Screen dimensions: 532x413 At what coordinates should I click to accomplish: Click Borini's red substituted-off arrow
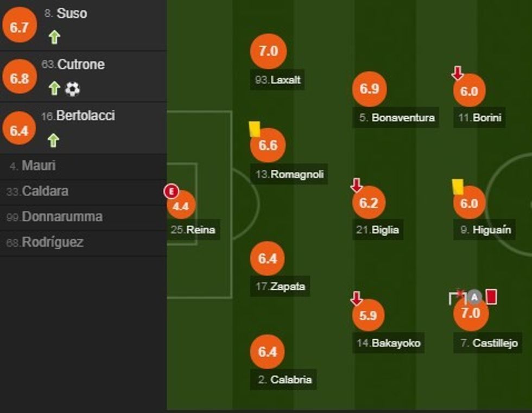click(x=458, y=73)
